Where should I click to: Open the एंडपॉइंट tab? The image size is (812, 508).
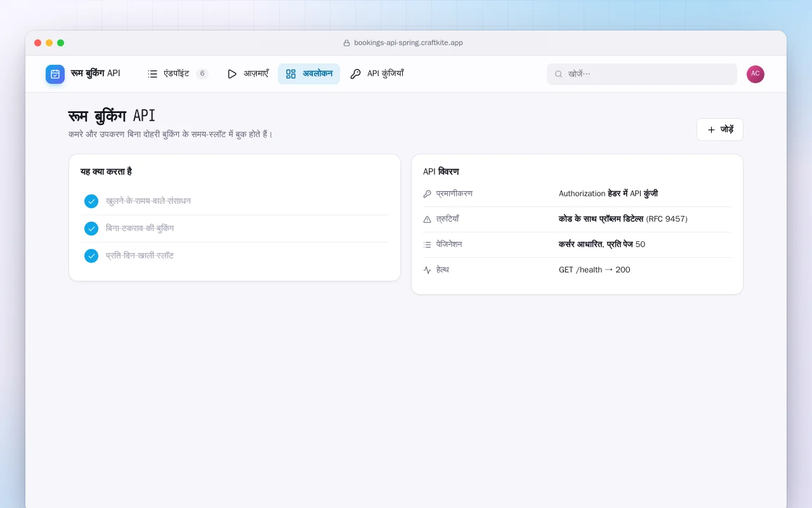click(x=178, y=74)
